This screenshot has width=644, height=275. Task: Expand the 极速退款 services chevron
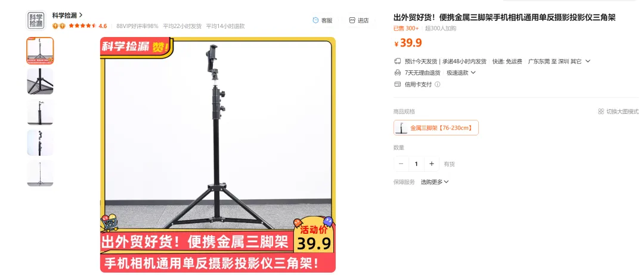coord(473,73)
